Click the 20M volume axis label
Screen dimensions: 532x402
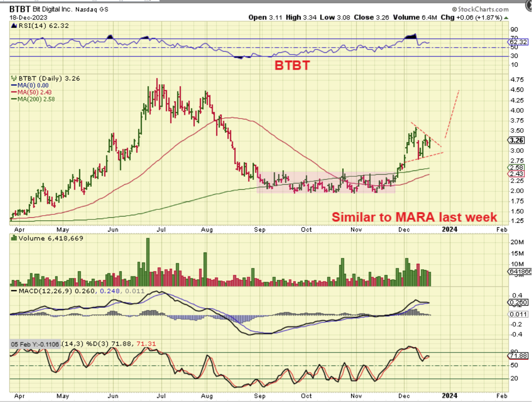(517, 242)
